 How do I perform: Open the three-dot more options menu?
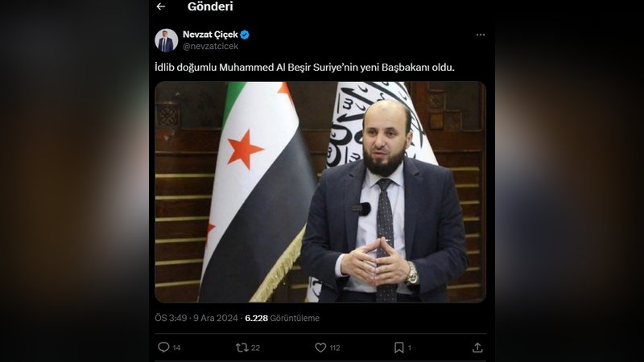[x=481, y=35]
